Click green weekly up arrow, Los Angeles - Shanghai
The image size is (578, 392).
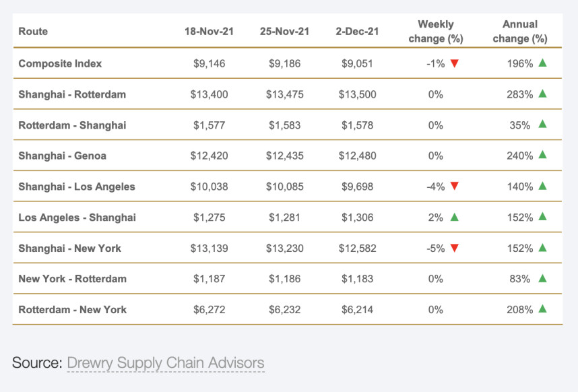click(455, 217)
